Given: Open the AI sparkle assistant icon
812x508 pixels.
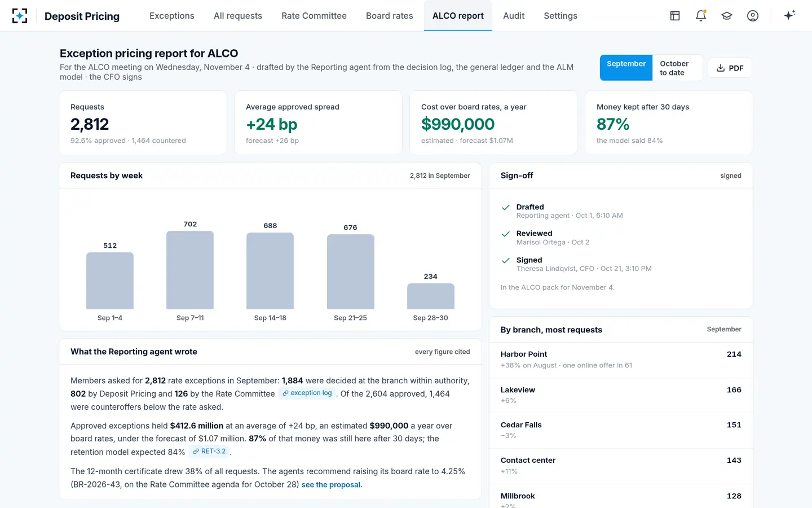Looking at the screenshot, I should (789, 15).
